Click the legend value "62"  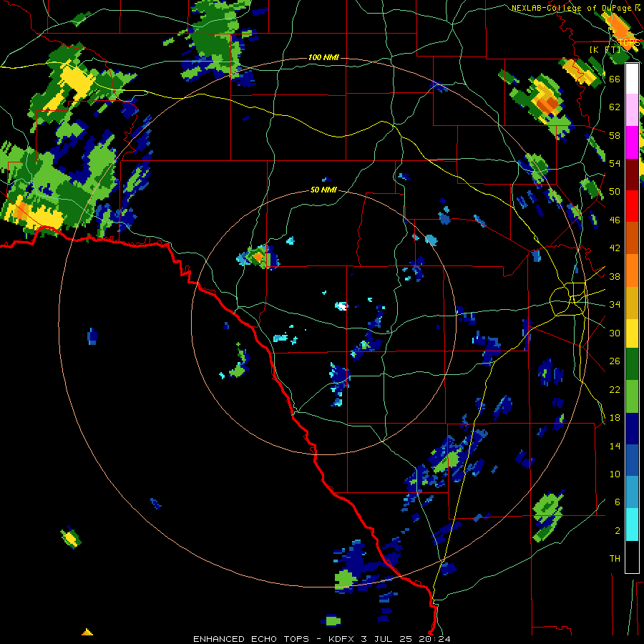615,107
